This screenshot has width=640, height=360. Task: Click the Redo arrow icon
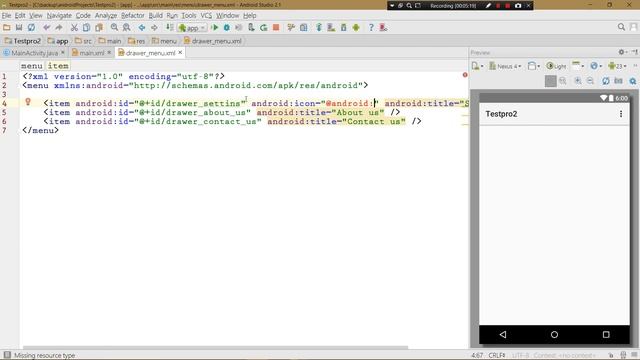click(59, 27)
